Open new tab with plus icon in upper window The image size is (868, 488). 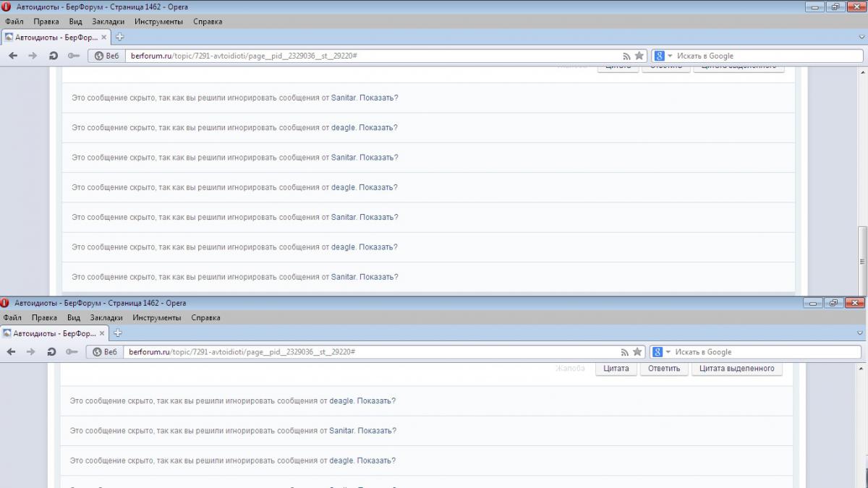click(x=119, y=37)
